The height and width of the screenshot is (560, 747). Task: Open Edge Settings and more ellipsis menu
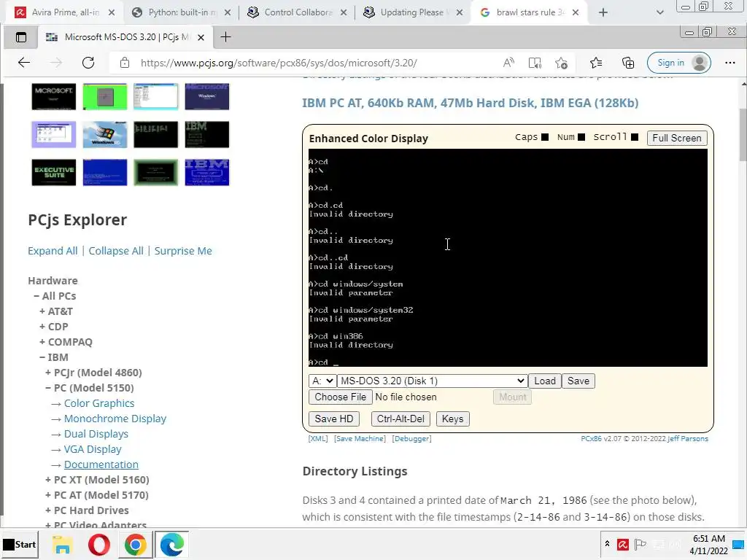click(x=729, y=63)
